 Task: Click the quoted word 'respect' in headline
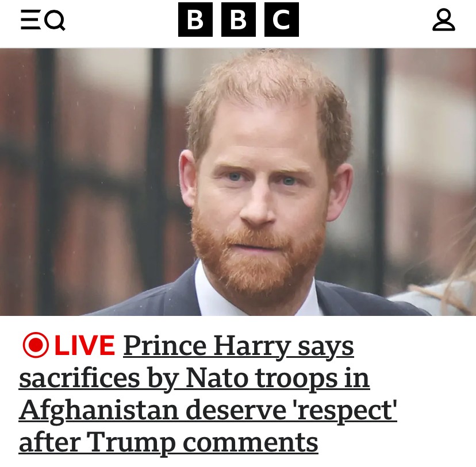(346, 410)
